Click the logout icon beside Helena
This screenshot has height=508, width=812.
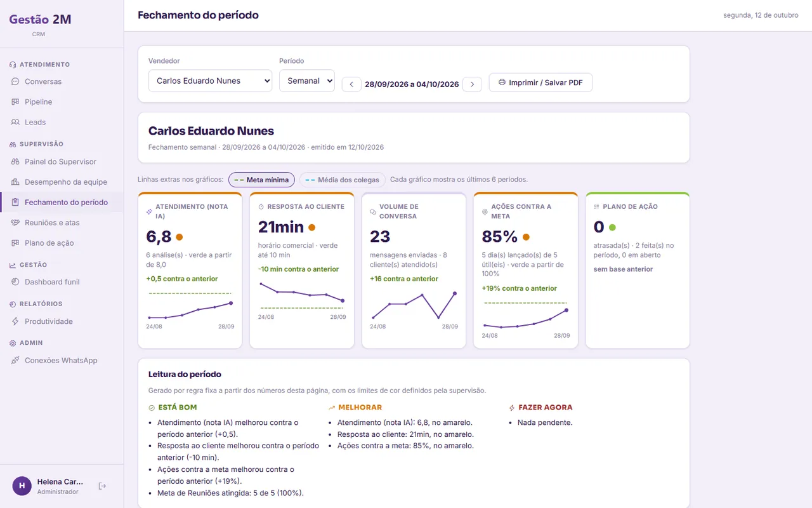tap(103, 486)
